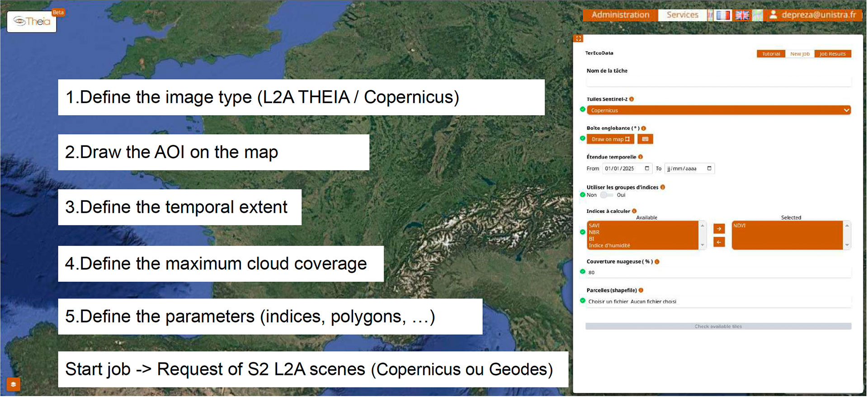Click the French flag language icon

pos(723,15)
